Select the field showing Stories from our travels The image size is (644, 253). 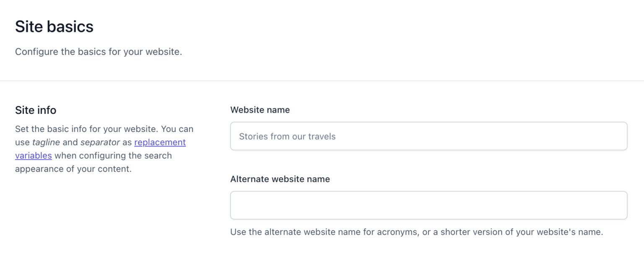click(x=428, y=136)
